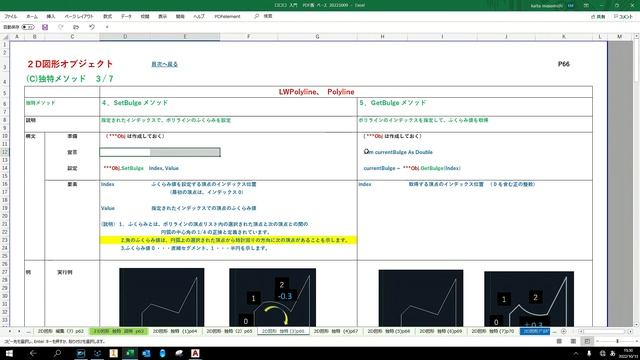Click the Outlook icon on the taskbar

[146, 353]
